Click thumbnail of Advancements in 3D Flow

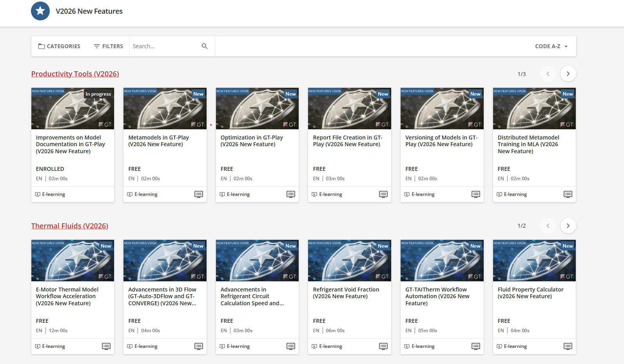tap(165, 261)
